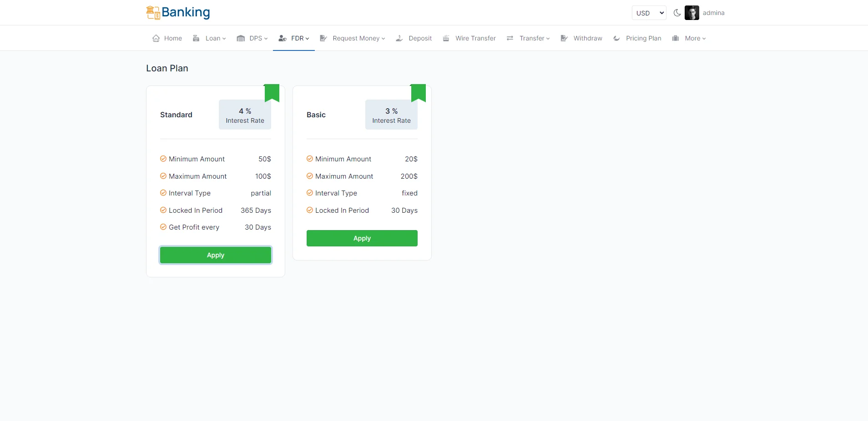Click the Minimum Amount check icon in Standard plan
868x421 pixels.
[x=163, y=159]
